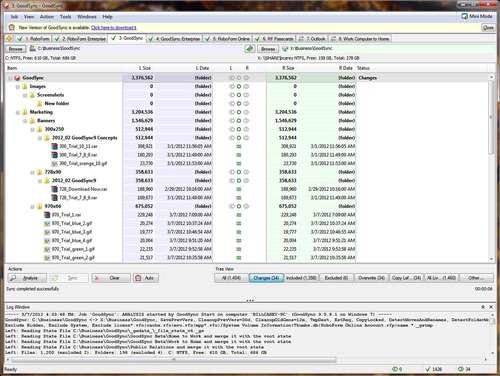Set Marketing row to do nothing

[239, 112]
